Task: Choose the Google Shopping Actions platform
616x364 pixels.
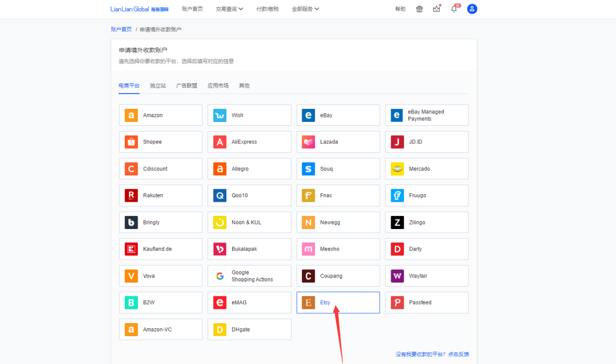Action: pyautogui.click(x=249, y=276)
